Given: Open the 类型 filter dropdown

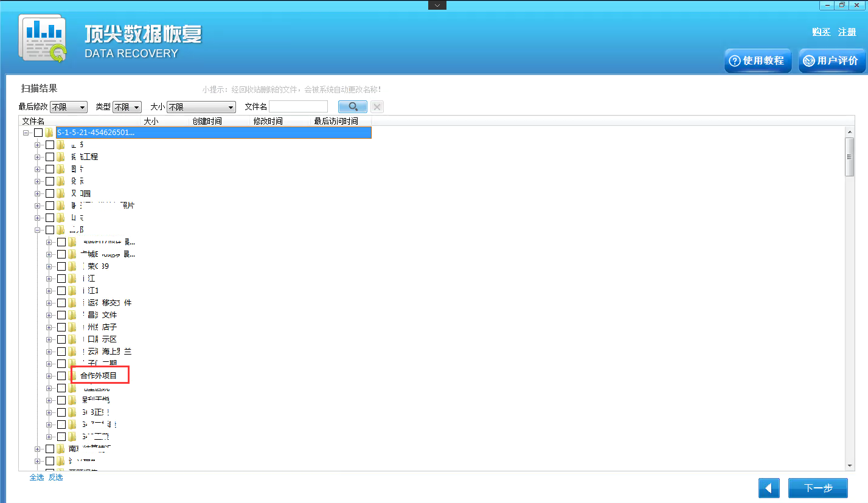Looking at the screenshot, I should click(127, 107).
